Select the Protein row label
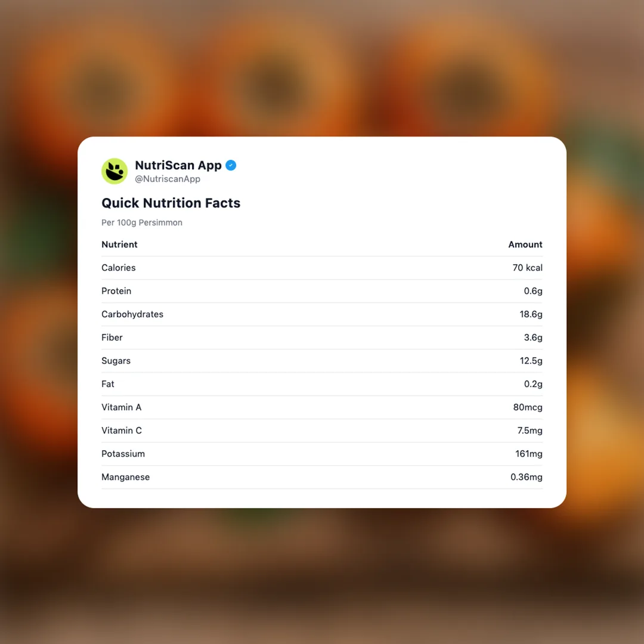Viewport: 644px width, 644px height. 116,291
